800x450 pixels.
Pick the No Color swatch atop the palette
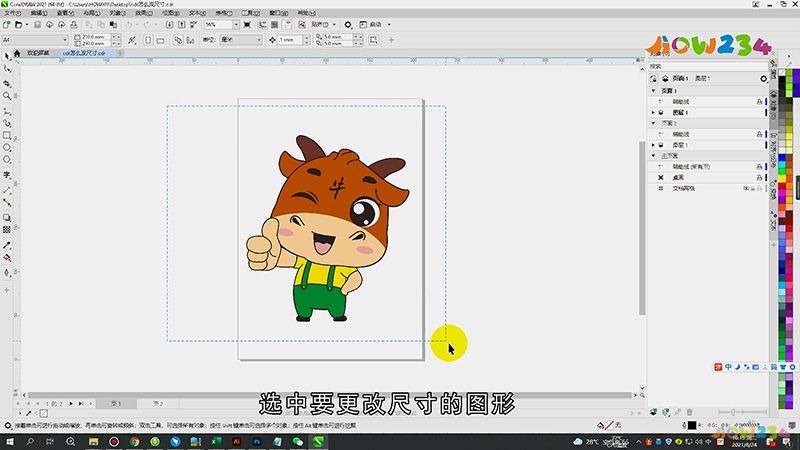(x=782, y=72)
